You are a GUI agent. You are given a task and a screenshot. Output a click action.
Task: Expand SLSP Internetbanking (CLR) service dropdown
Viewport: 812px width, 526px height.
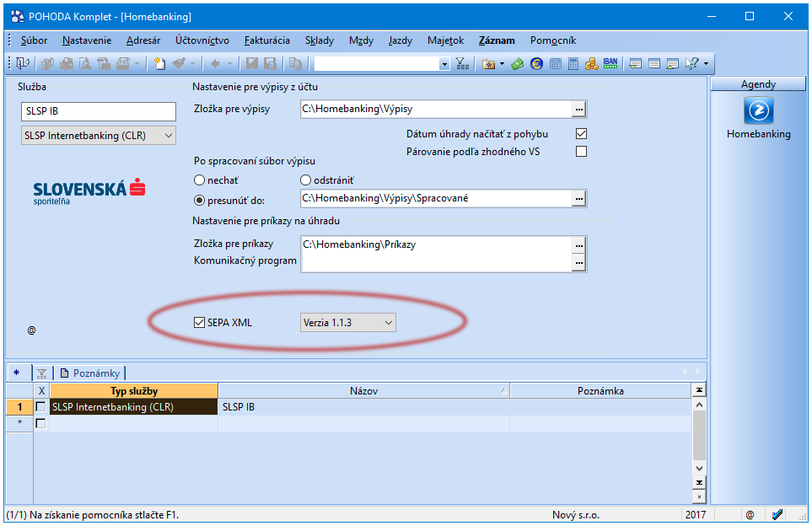click(x=99, y=136)
